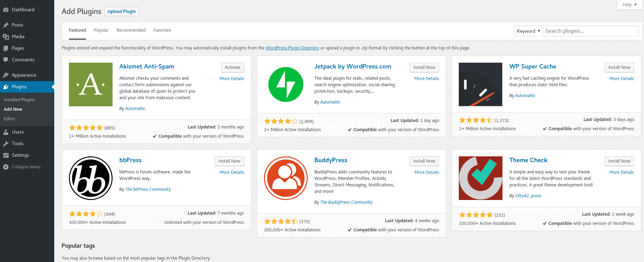Click the Dashboard gauge icon in sidebar
Screen dimensions: 644x262
6,10
